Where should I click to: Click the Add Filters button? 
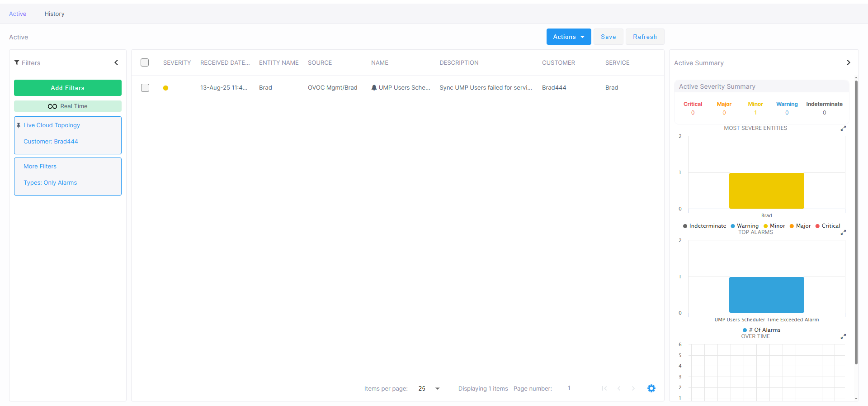(x=68, y=88)
